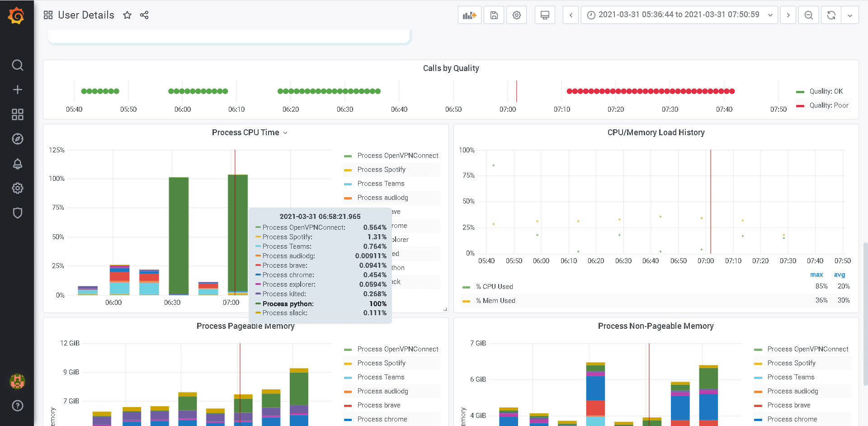Image resolution: width=868 pixels, height=426 pixels.
Task: Click Process Spotify color swatch in CPU legend
Action: click(348, 170)
